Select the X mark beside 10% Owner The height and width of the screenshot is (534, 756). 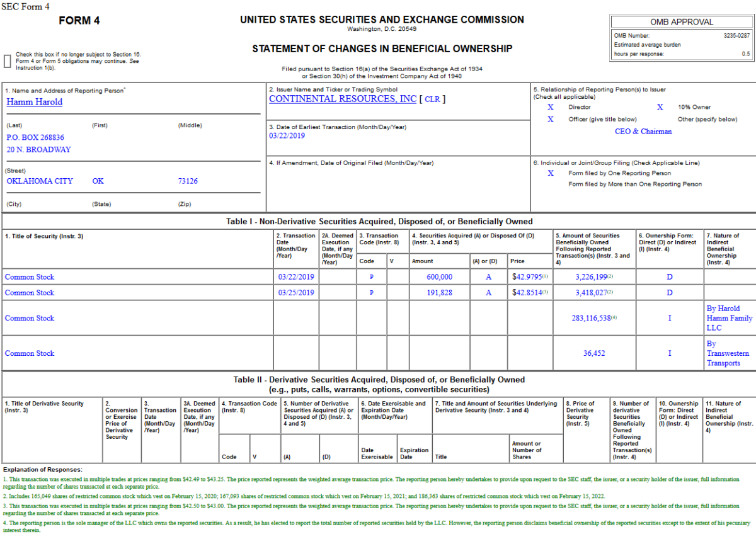pos(660,107)
